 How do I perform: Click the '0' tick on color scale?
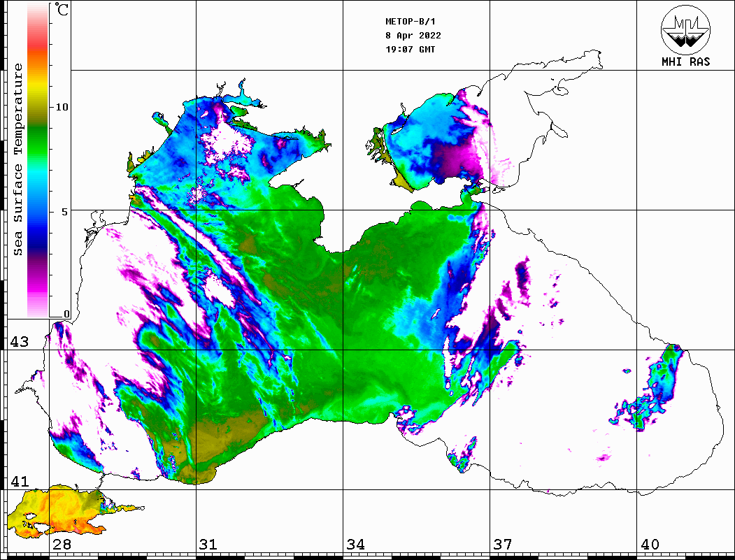click(x=66, y=314)
